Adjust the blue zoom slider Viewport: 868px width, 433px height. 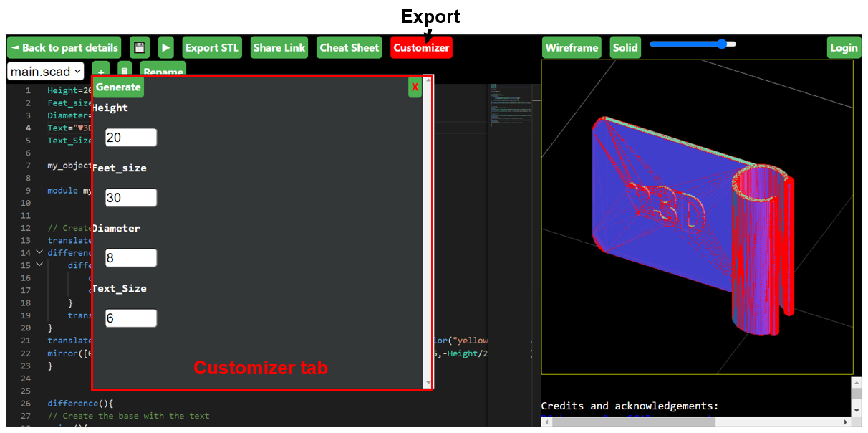(723, 44)
